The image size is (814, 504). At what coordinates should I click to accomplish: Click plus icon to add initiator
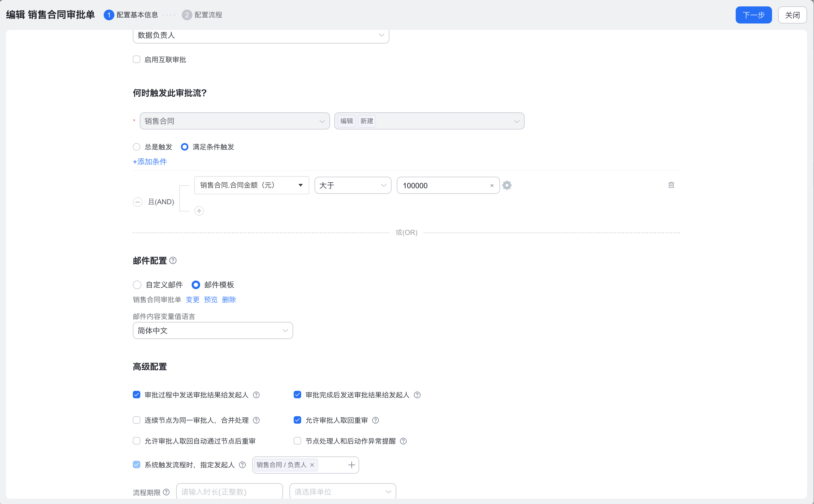[352, 465]
